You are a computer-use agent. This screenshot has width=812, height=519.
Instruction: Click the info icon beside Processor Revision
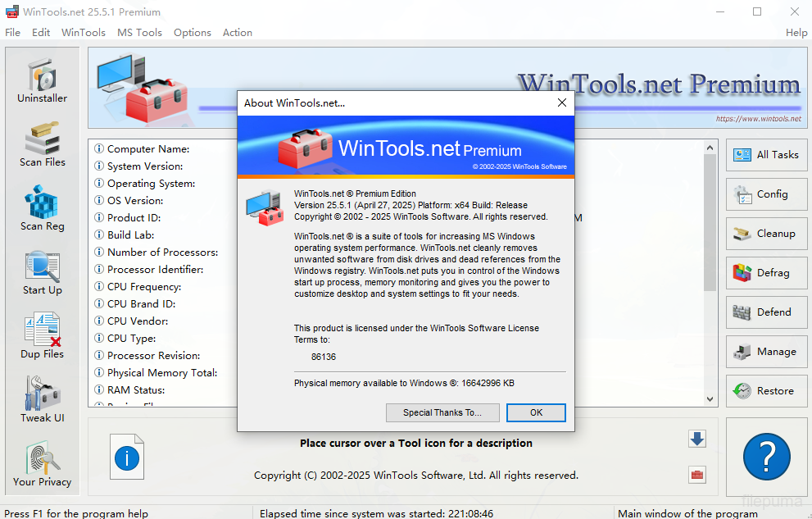click(x=99, y=355)
